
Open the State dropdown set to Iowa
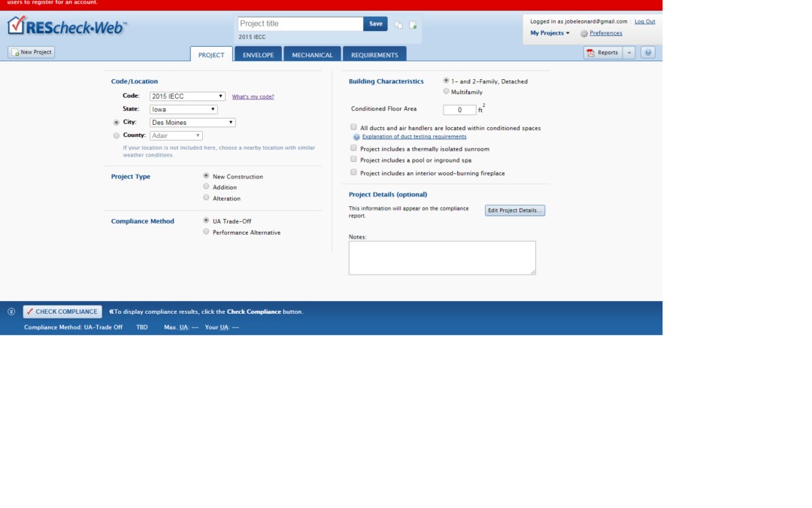click(x=183, y=109)
